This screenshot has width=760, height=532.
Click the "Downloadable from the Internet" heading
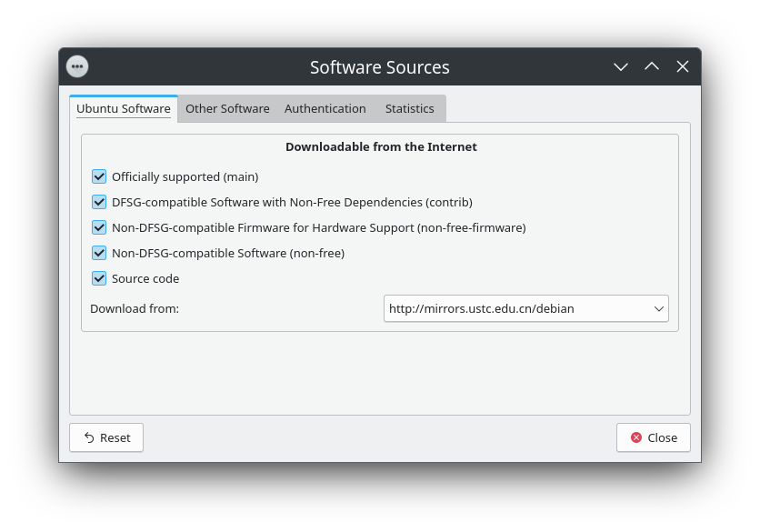click(x=381, y=146)
